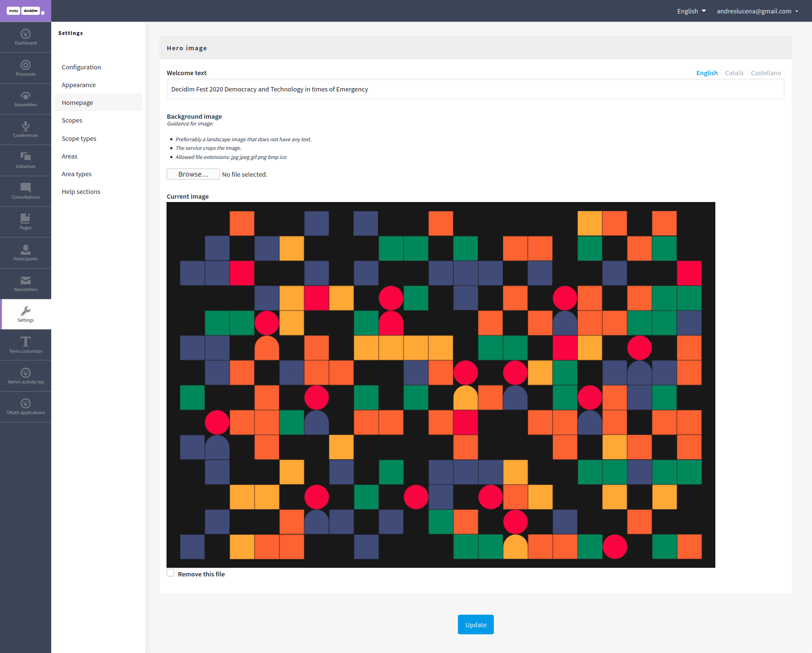Image resolution: width=812 pixels, height=653 pixels.
Task: Click the 'Allowed file extensions' guidance line
Action: coord(231,157)
